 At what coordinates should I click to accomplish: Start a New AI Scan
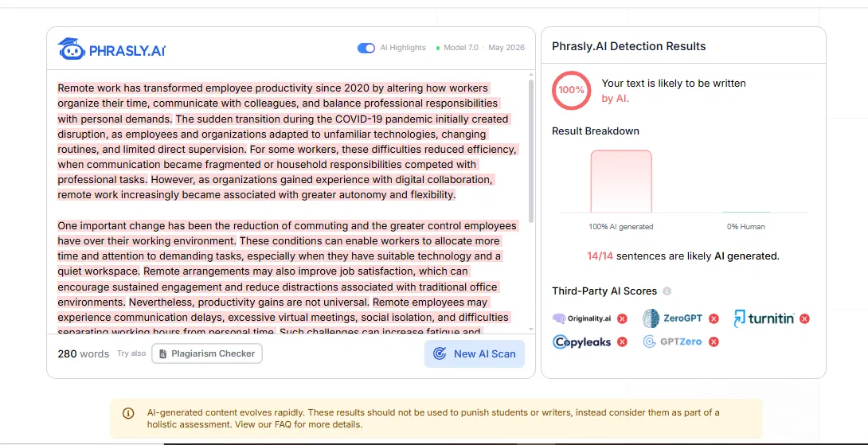point(475,353)
